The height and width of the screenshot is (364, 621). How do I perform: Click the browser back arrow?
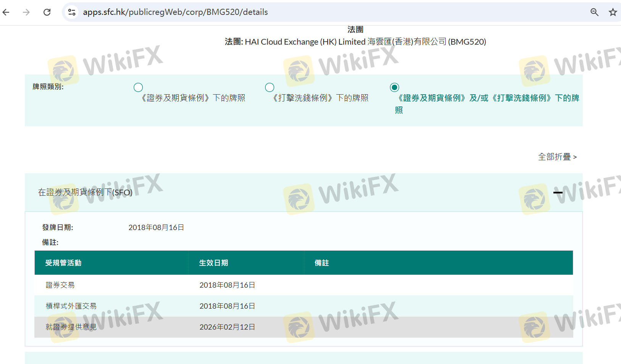[6, 12]
